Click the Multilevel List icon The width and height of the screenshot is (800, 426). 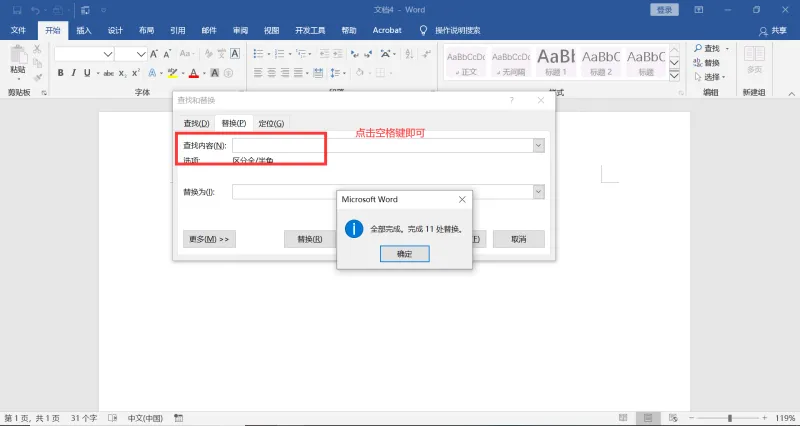pos(301,54)
